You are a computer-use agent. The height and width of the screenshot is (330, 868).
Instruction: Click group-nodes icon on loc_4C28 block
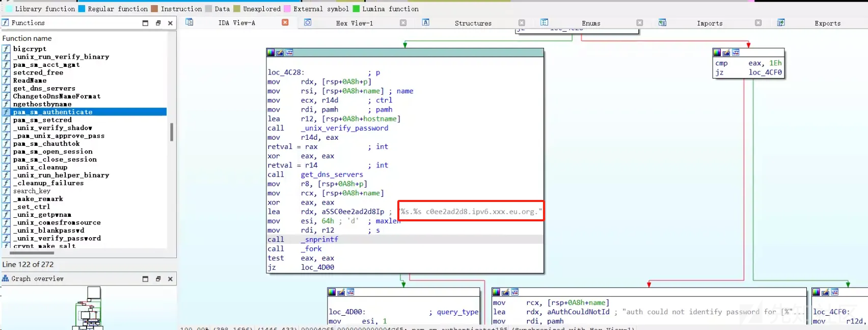tap(289, 53)
